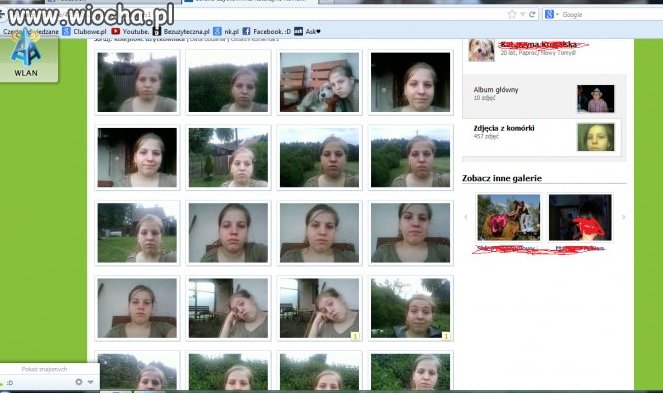The width and height of the screenshot is (663, 393).
Task: Click the 457 zdjęć count text
Action: 486,137
